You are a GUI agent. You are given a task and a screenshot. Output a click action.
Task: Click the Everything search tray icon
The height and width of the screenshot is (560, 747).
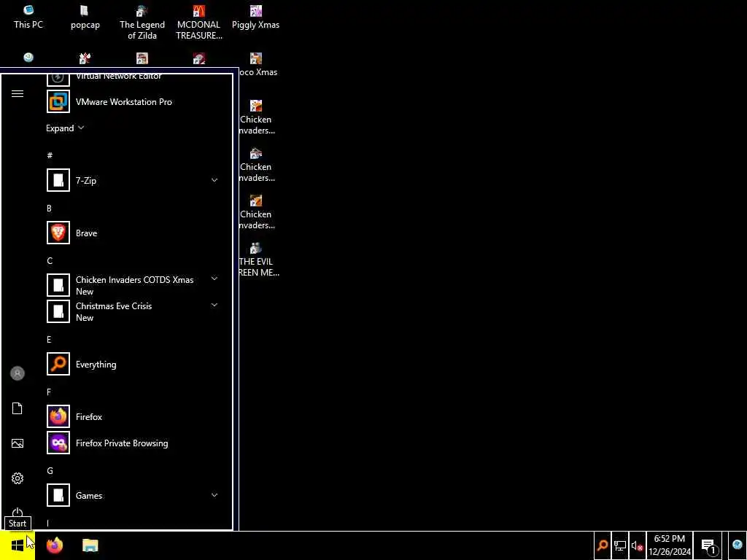point(602,545)
